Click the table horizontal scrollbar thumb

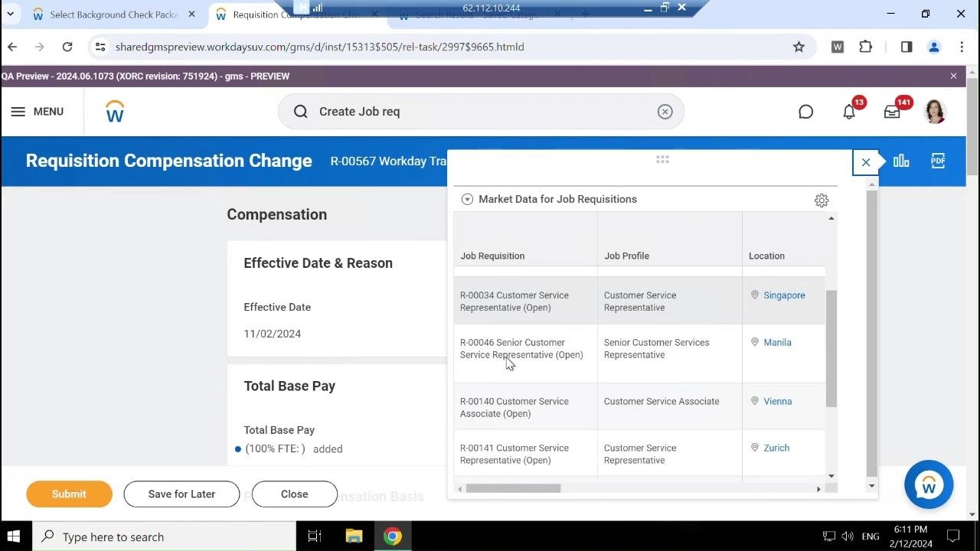(513, 488)
